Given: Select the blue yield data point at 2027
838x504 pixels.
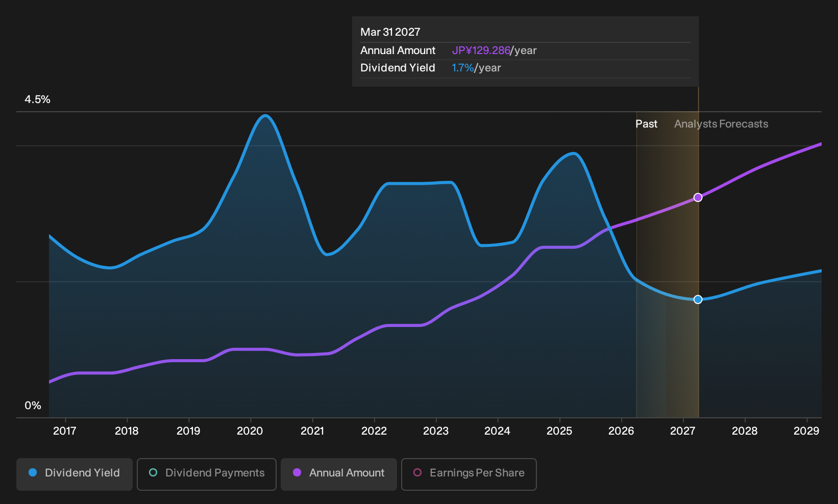Looking at the screenshot, I should point(698,299).
